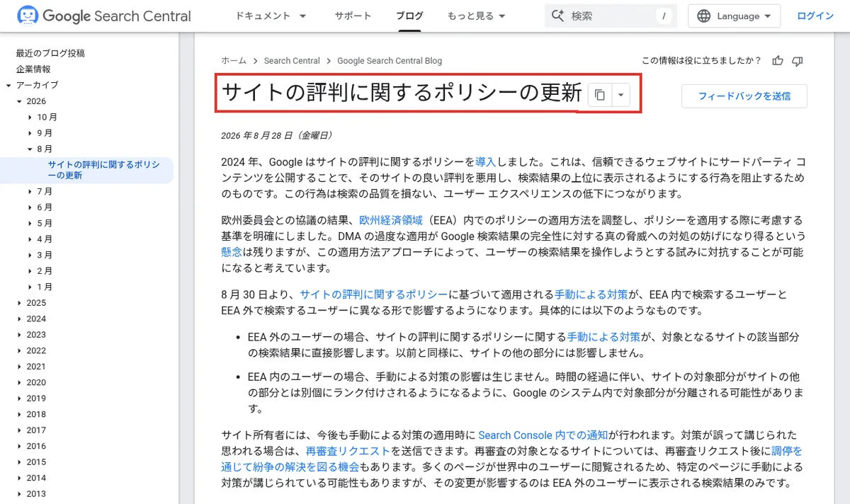Click フィードバックを送信 button
The height and width of the screenshot is (504, 850).
[x=744, y=96]
